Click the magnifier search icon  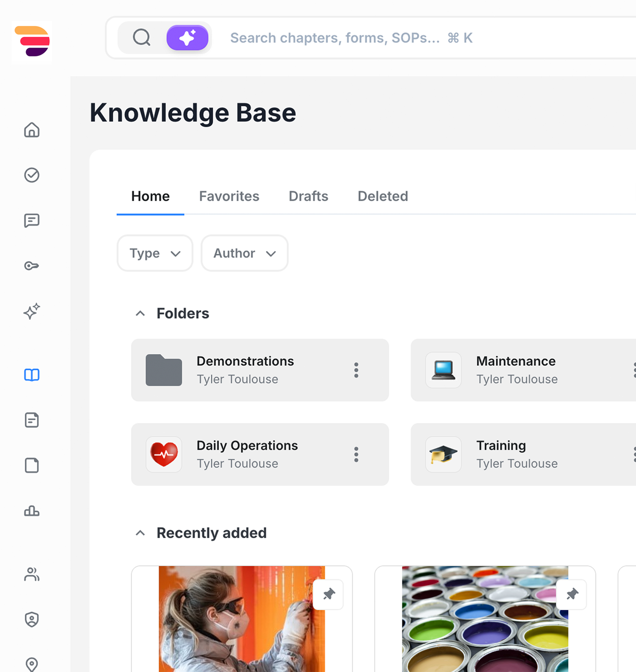click(141, 38)
